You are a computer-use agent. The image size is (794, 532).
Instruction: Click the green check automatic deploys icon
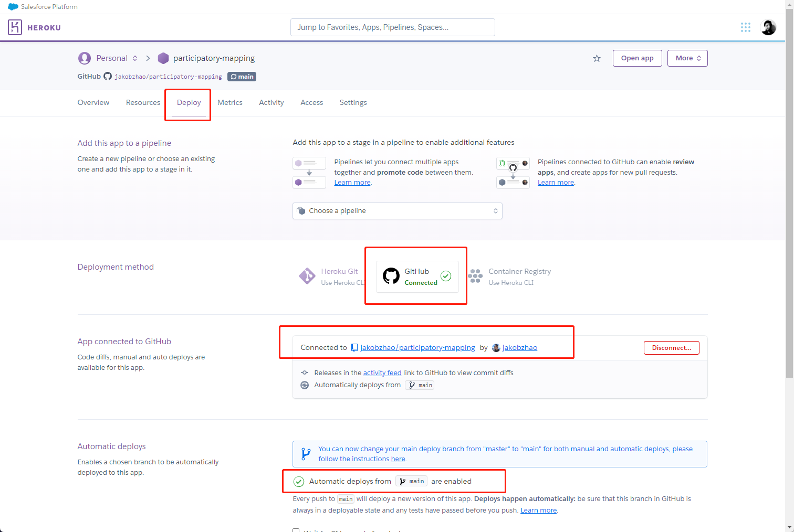299,482
